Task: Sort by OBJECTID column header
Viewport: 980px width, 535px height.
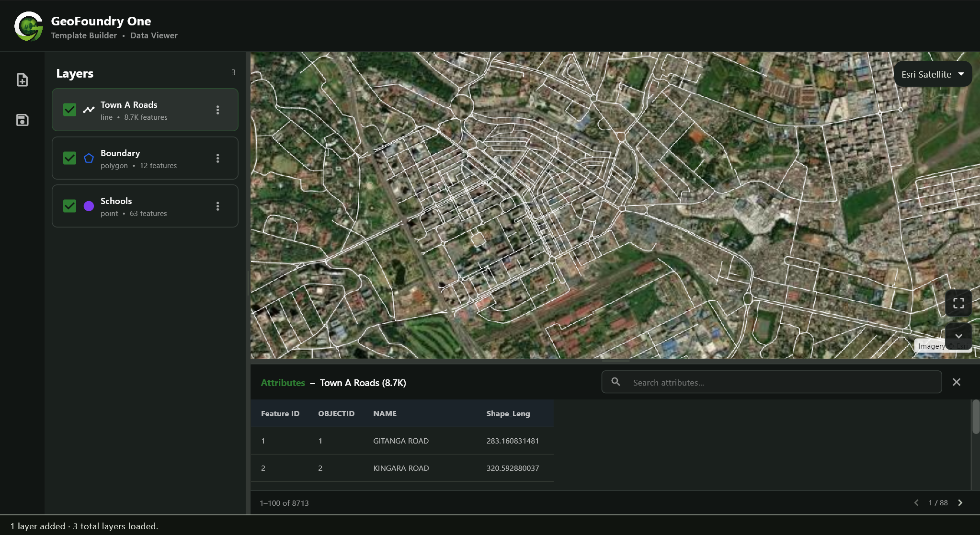Action: coord(336,413)
